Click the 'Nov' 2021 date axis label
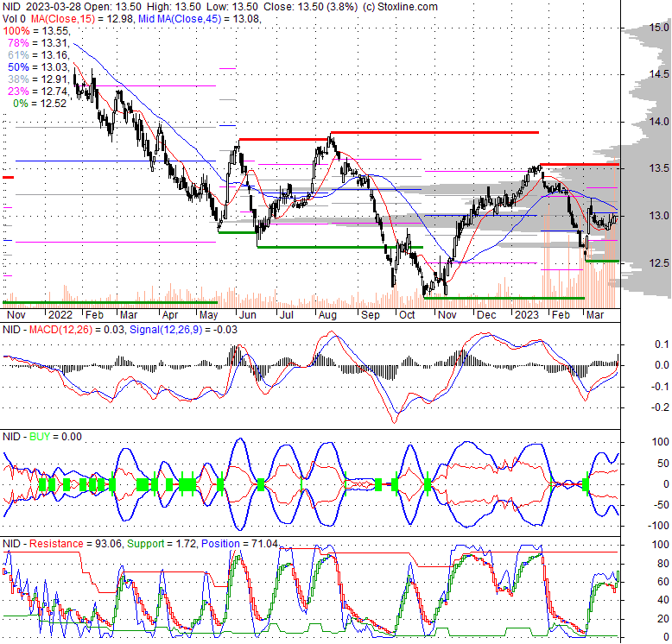 pyautogui.click(x=16, y=315)
